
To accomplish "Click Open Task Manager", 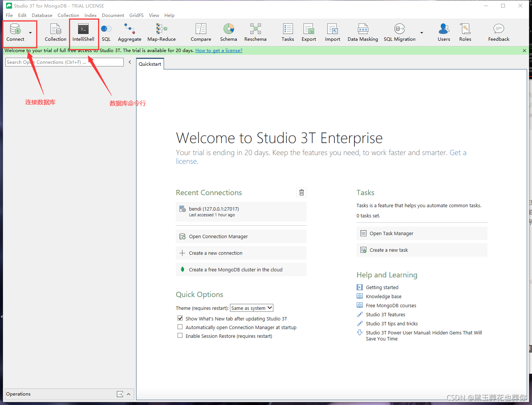I will click(x=422, y=233).
